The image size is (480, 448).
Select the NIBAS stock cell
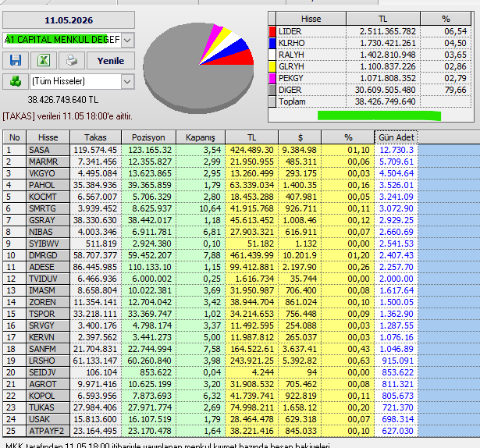point(48,232)
